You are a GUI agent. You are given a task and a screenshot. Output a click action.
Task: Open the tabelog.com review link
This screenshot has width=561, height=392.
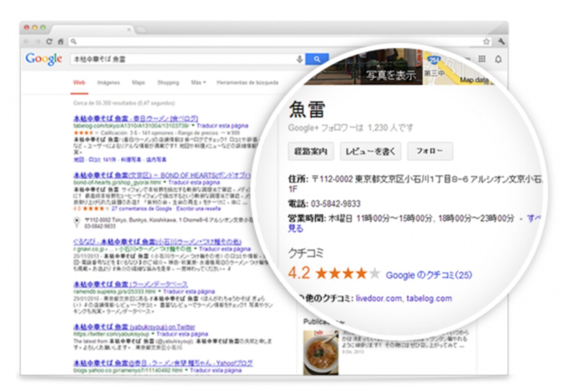click(x=429, y=298)
